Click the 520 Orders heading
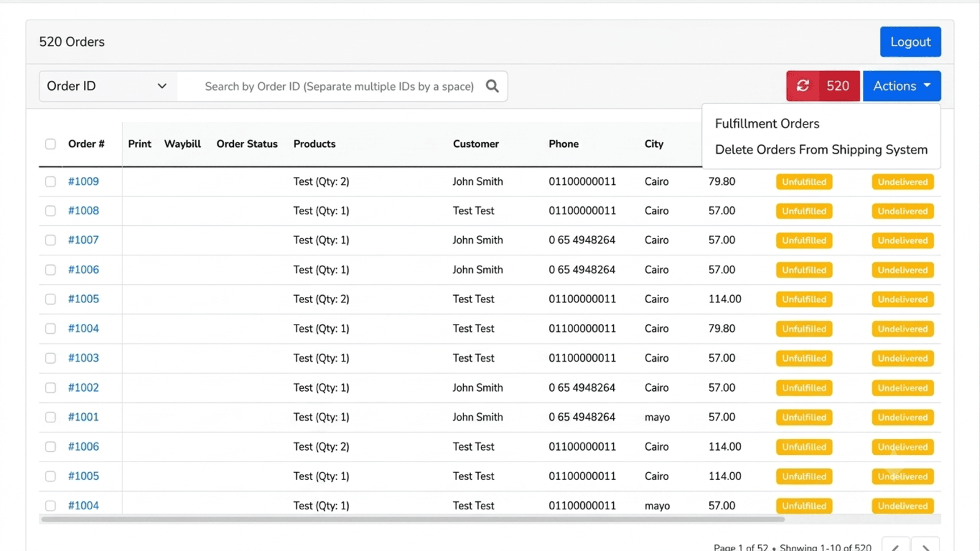 [x=72, y=42]
